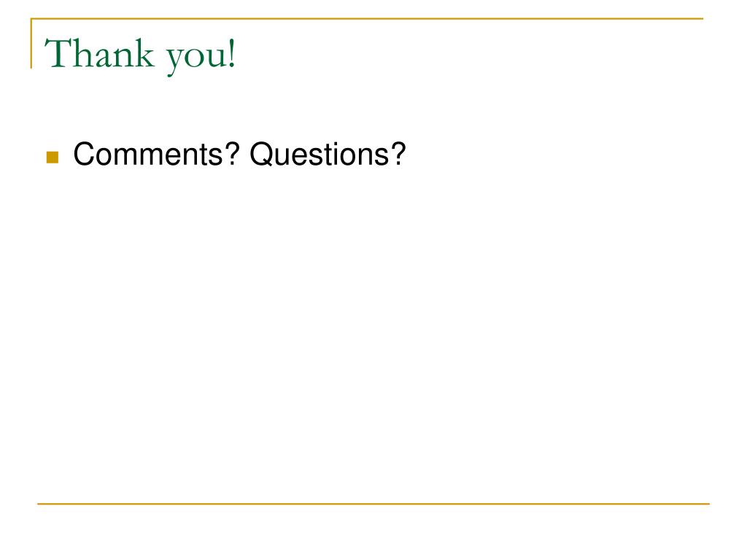Click the word 'Questions?' in the bullet
747x560 pixels.
click(x=328, y=155)
